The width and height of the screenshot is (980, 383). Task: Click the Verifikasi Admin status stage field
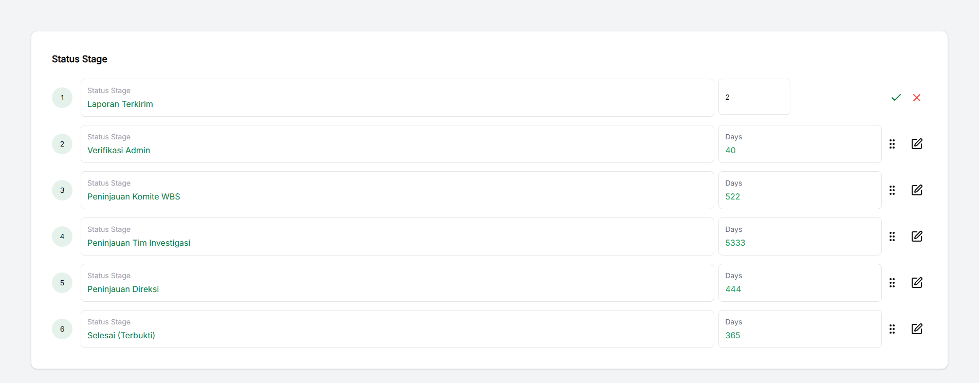(x=397, y=144)
